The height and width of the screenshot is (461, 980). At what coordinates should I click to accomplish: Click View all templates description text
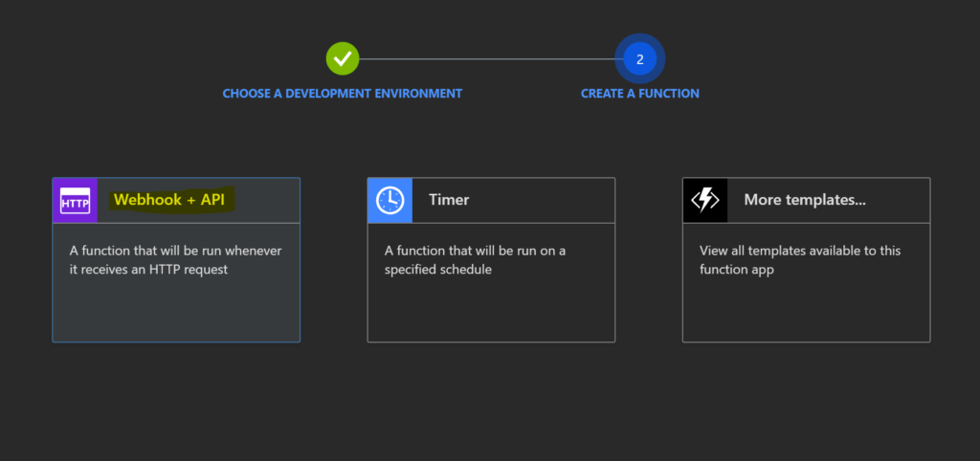point(799,260)
